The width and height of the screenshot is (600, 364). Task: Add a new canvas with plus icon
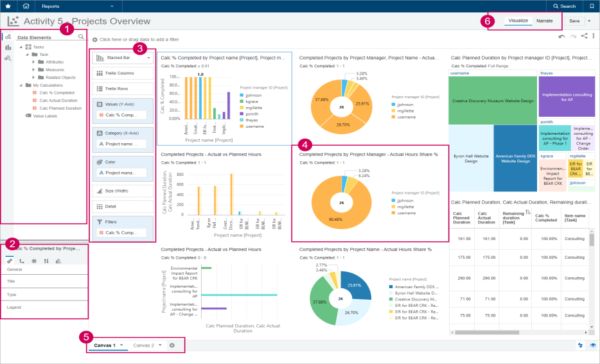click(x=172, y=345)
